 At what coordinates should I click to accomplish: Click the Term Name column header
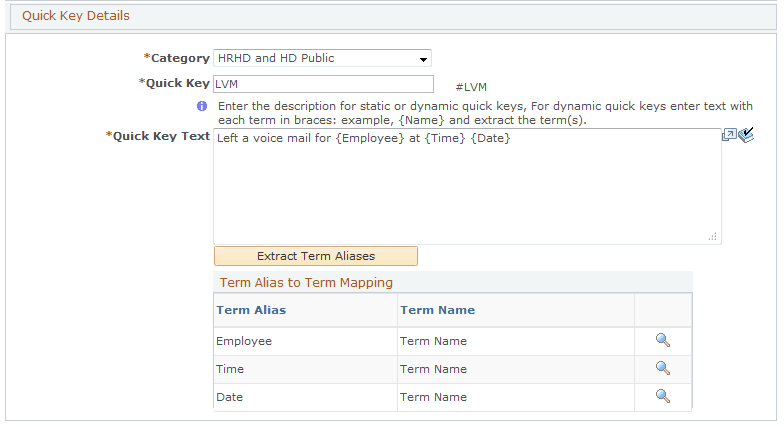pyautogui.click(x=438, y=310)
